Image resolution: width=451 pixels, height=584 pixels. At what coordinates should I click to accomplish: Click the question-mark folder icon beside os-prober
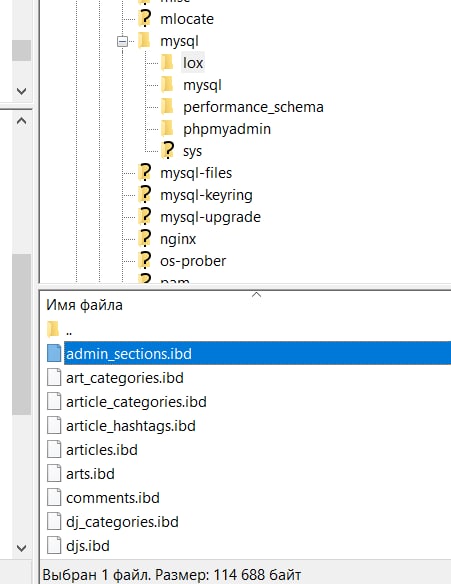(144, 260)
